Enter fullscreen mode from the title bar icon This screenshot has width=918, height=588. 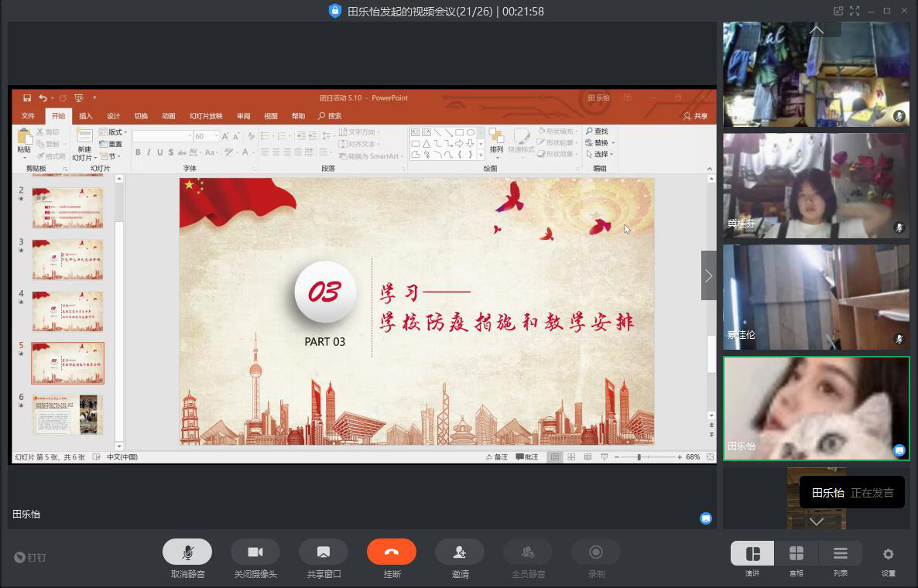coord(855,11)
